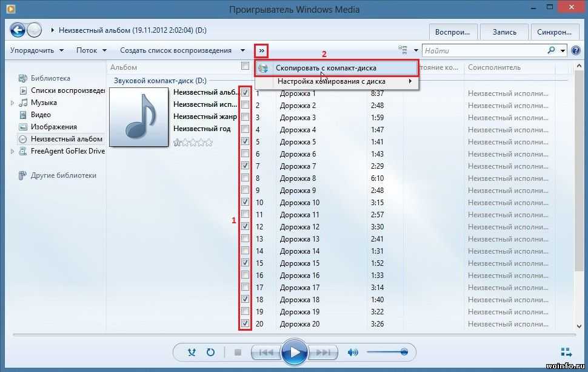Go to the previous track
Image resolution: width=588 pixels, height=372 pixels.
[266, 353]
